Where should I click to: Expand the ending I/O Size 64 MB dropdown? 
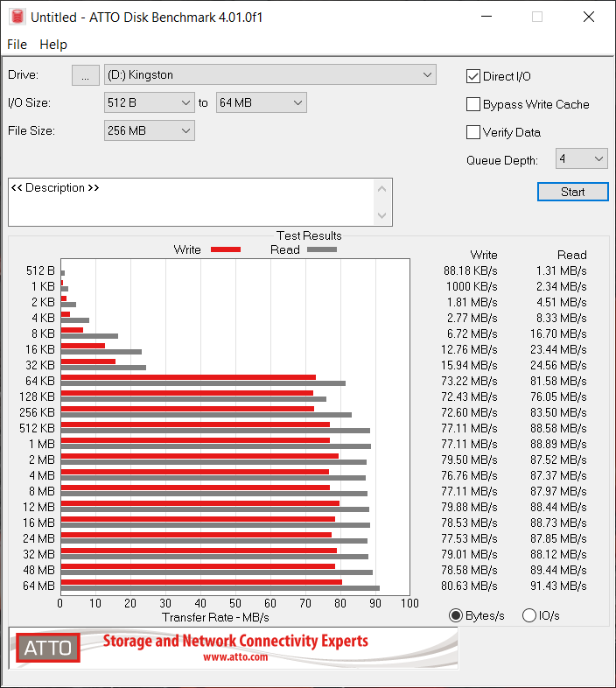point(261,102)
